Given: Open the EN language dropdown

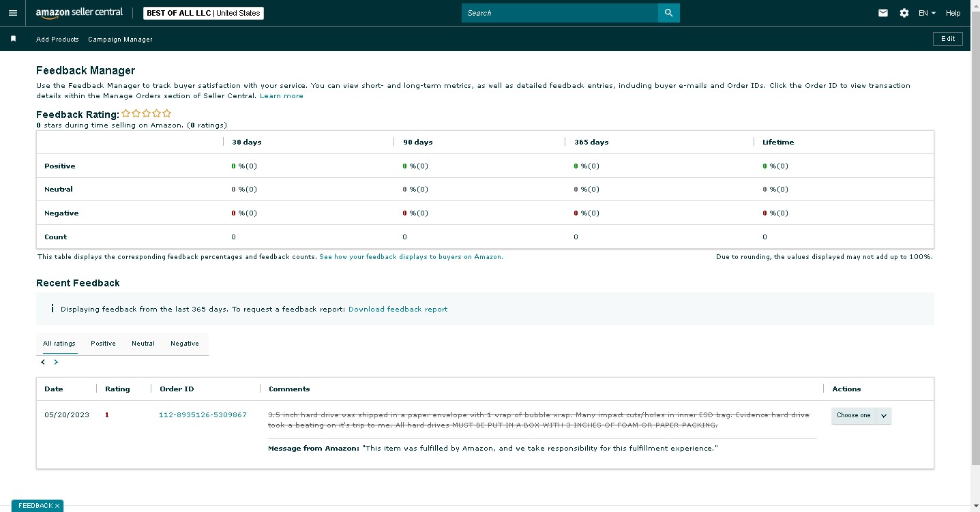Looking at the screenshot, I should pos(927,13).
